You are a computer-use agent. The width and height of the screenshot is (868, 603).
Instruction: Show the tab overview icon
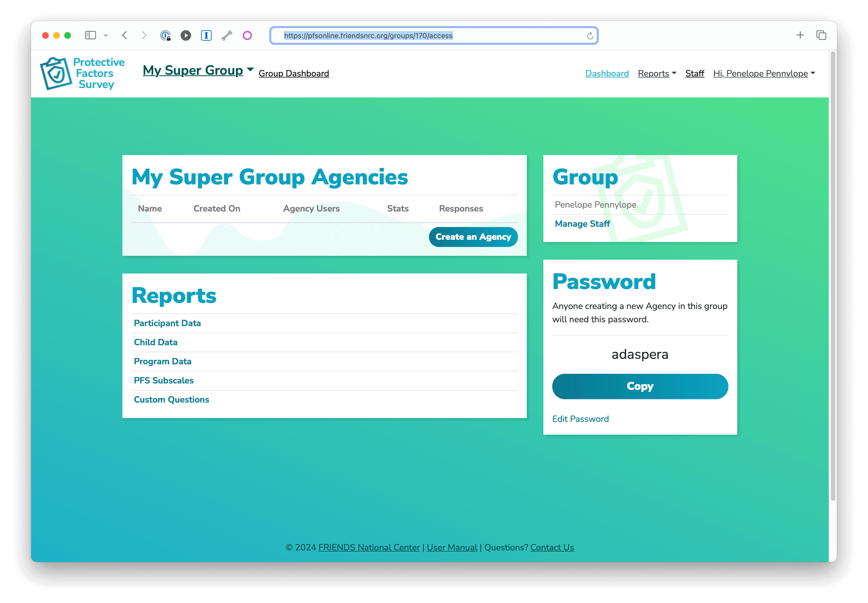(x=821, y=35)
